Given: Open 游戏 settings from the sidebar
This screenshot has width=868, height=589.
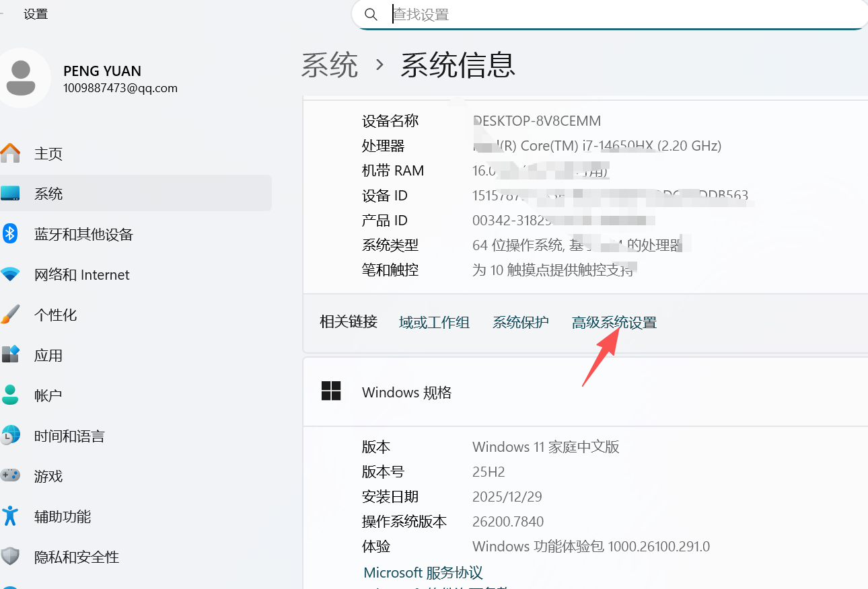Looking at the screenshot, I should tap(48, 476).
